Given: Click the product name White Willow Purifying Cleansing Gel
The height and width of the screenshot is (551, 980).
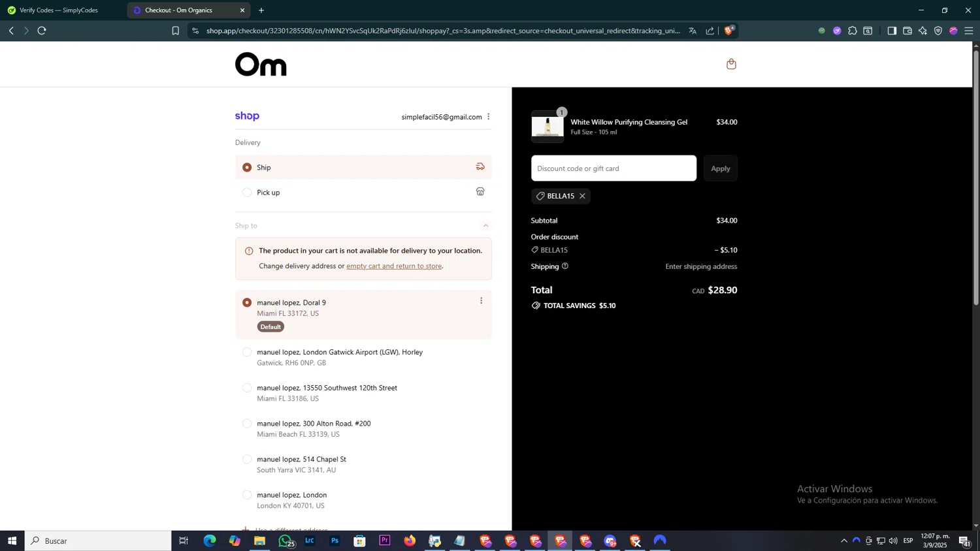Looking at the screenshot, I should click(629, 122).
